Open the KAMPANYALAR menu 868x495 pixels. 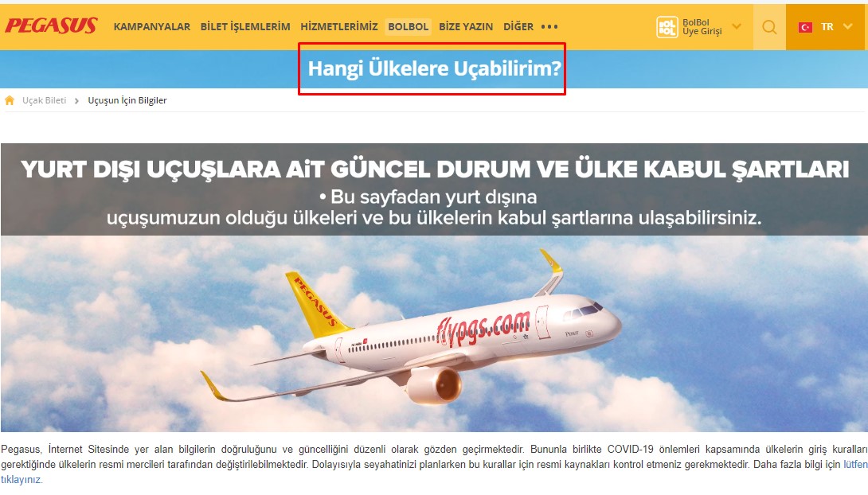pyautogui.click(x=151, y=26)
